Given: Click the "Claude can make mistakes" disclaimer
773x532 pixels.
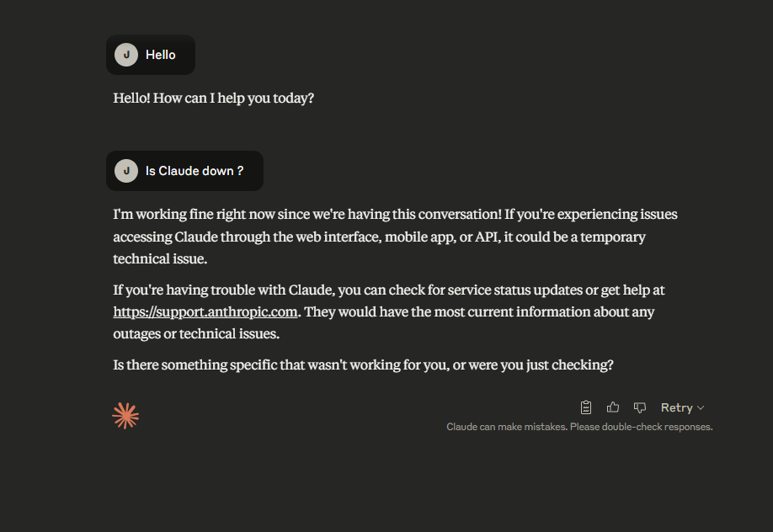Looking at the screenshot, I should click(x=579, y=427).
